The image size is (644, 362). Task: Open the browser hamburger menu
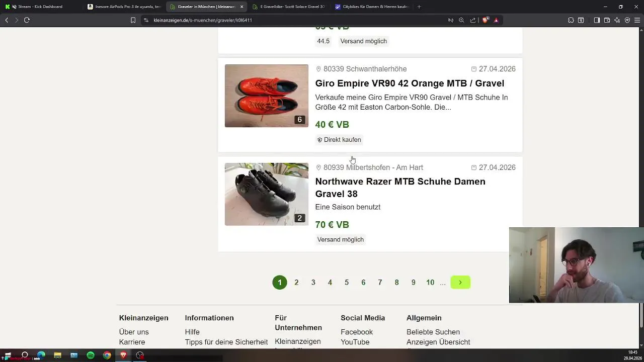click(x=637, y=20)
